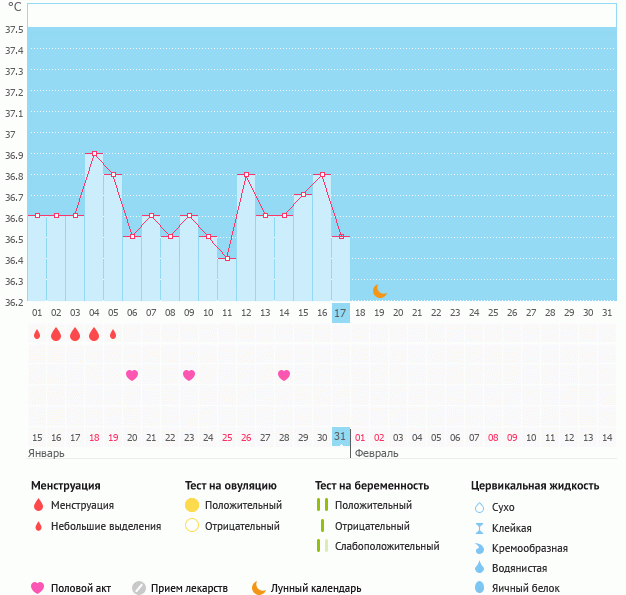Click the Прием лекарств pill legend icon

pyautogui.click(x=139, y=588)
